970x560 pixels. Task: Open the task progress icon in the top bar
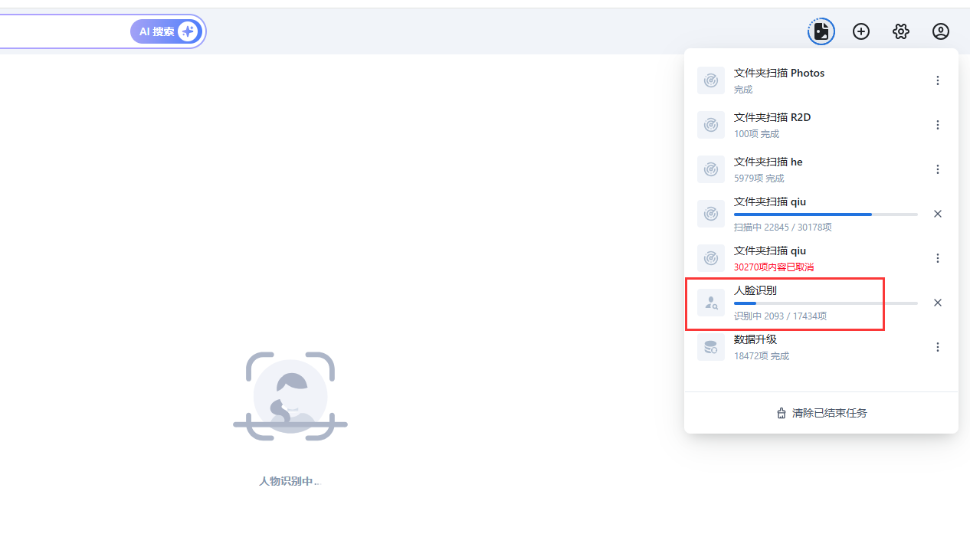click(821, 31)
